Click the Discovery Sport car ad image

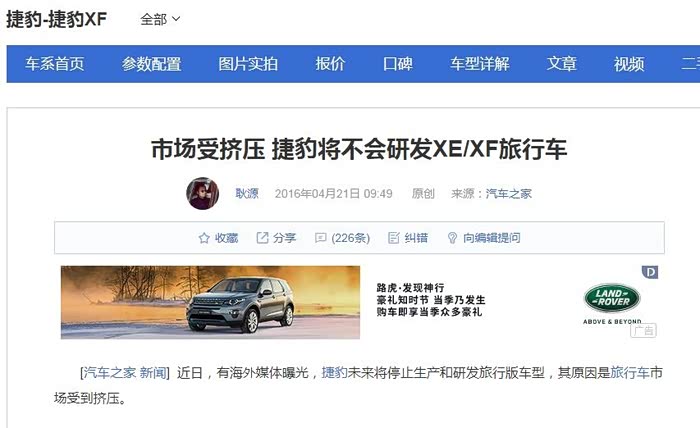coord(210,302)
